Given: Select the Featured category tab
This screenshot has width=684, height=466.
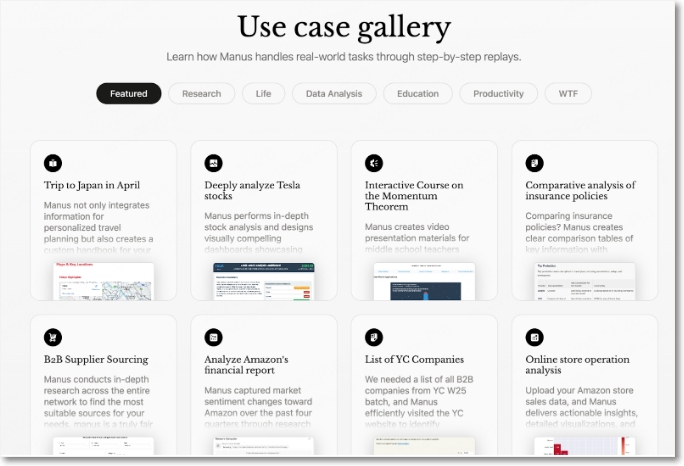Looking at the screenshot, I should (x=129, y=93).
